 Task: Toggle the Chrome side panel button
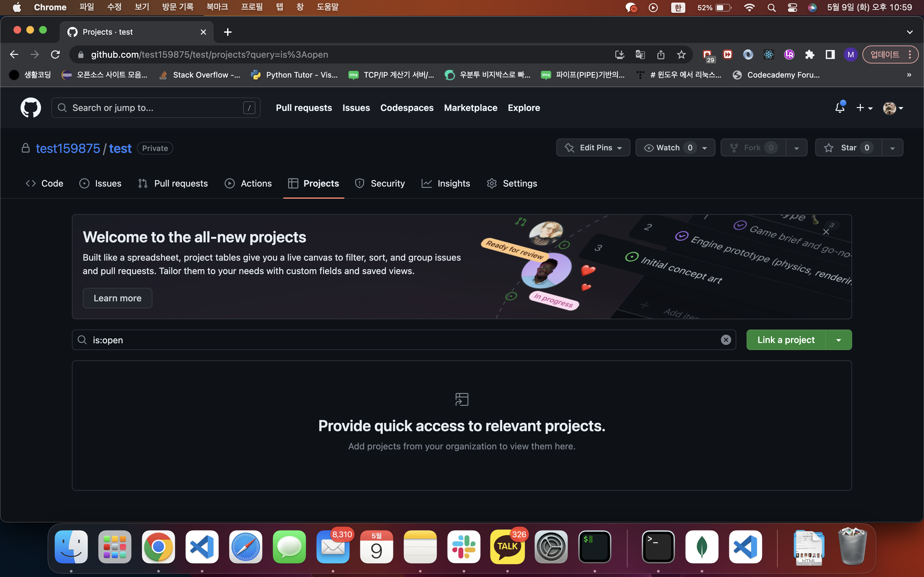pos(830,54)
